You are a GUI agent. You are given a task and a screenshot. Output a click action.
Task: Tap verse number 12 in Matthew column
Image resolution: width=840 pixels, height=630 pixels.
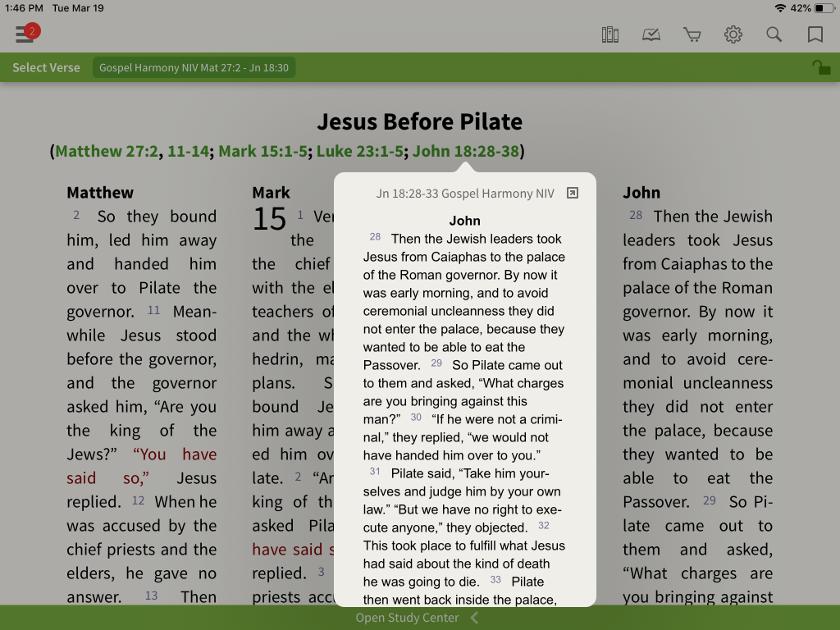(138, 500)
